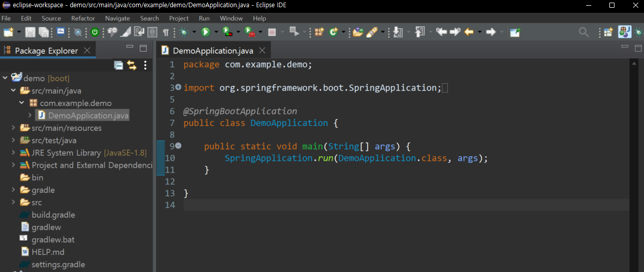Click the New Java Package icon
This screenshot has width=644, height=272.
click(x=319, y=32)
